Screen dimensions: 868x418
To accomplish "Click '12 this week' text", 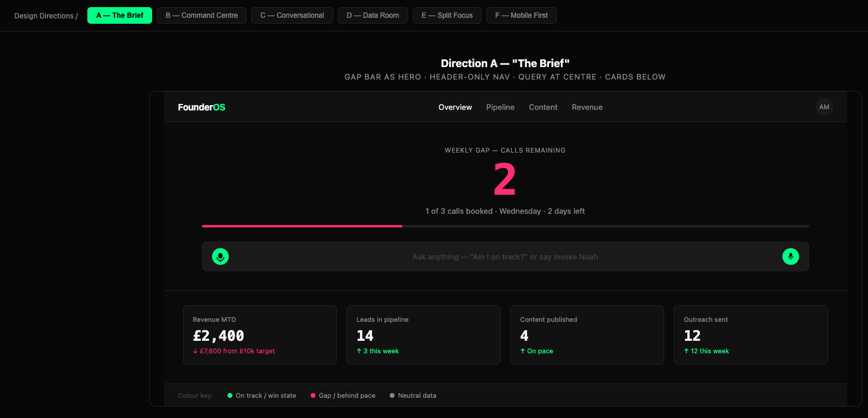I will point(710,351).
